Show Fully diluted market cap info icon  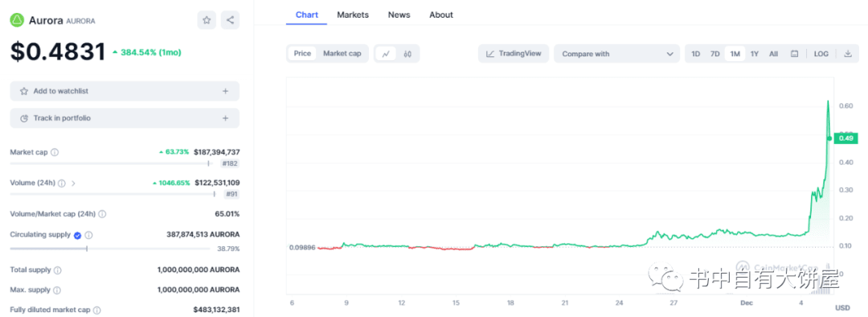(97, 311)
